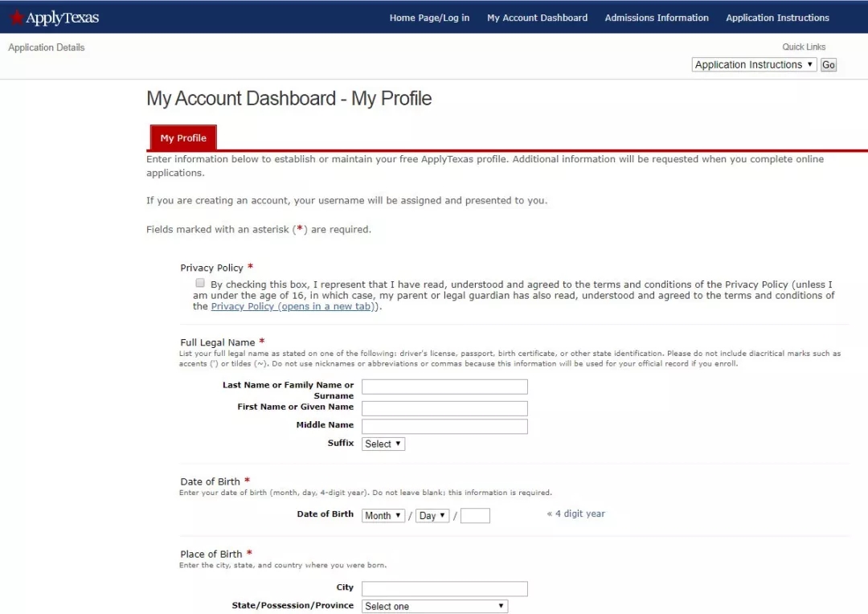Open Application Instructions in top navigation
Image resolution: width=868 pixels, height=614 pixels.
pyautogui.click(x=777, y=18)
